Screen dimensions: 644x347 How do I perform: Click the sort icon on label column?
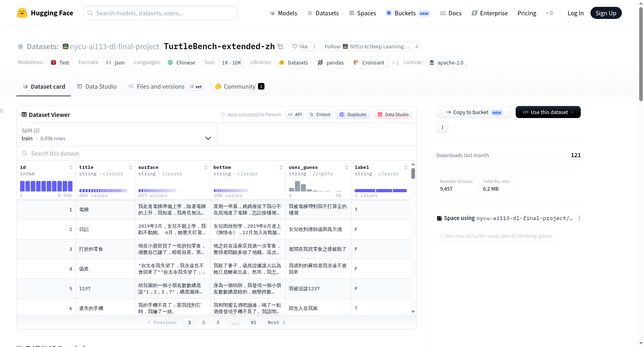(x=406, y=167)
